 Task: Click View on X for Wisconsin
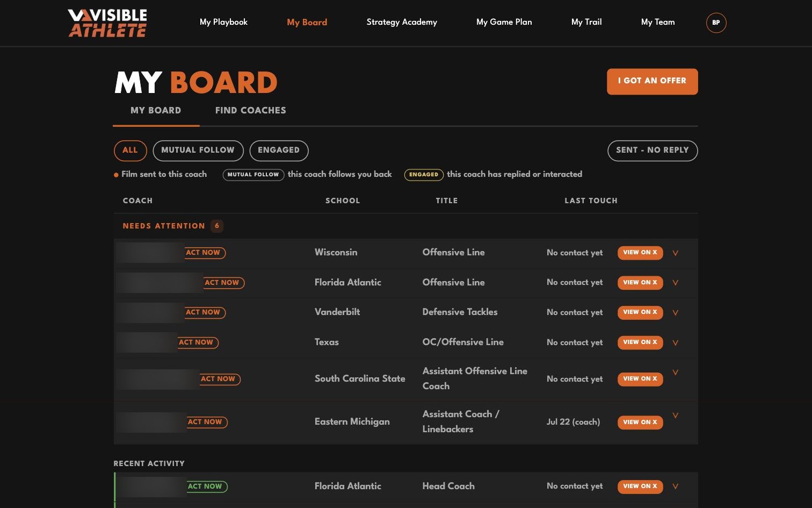(x=640, y=253)
